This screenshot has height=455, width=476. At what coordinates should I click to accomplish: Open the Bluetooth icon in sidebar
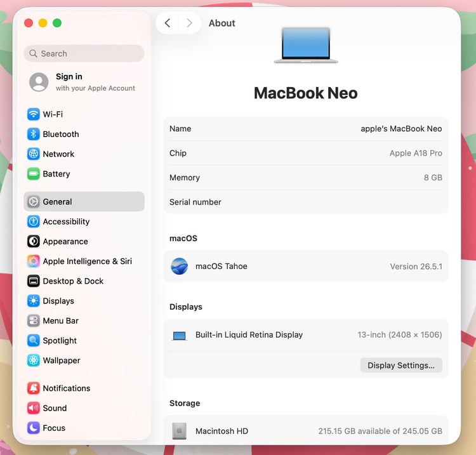34,134
